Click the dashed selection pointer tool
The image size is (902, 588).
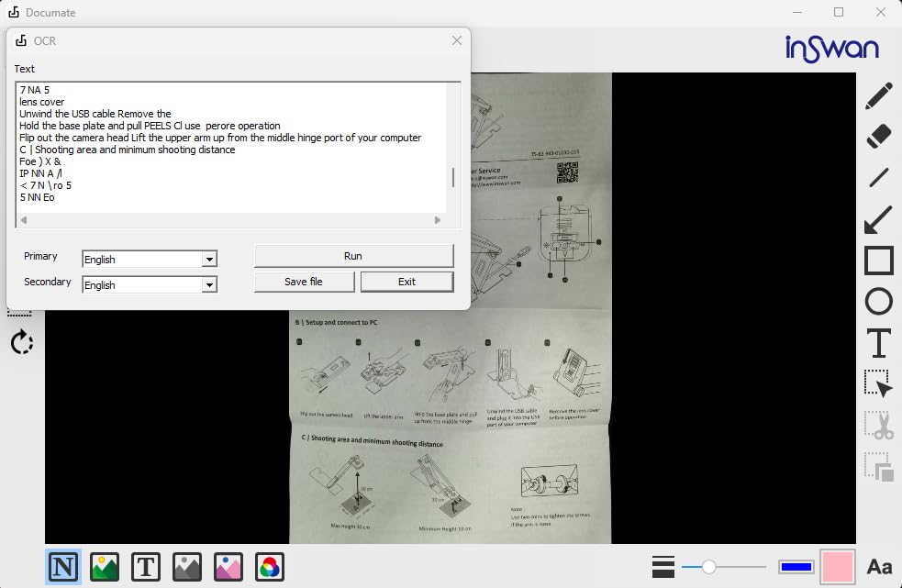coord(878,383)
